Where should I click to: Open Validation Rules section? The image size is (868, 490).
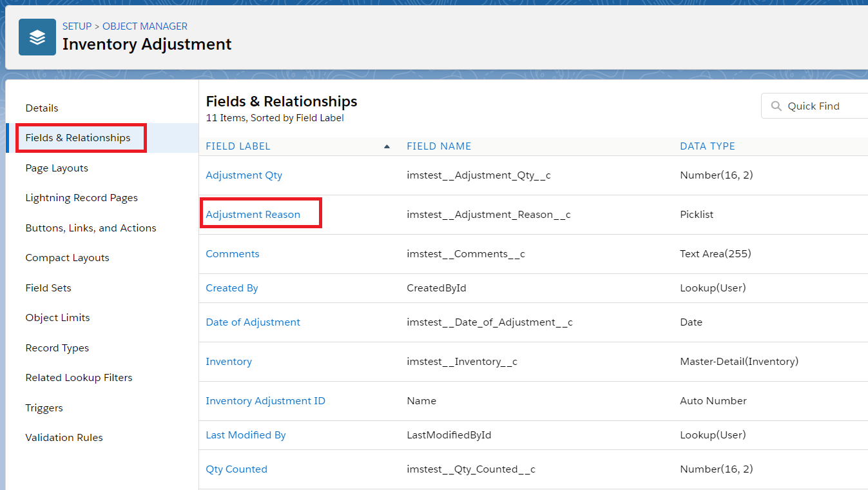pos(64,437)
